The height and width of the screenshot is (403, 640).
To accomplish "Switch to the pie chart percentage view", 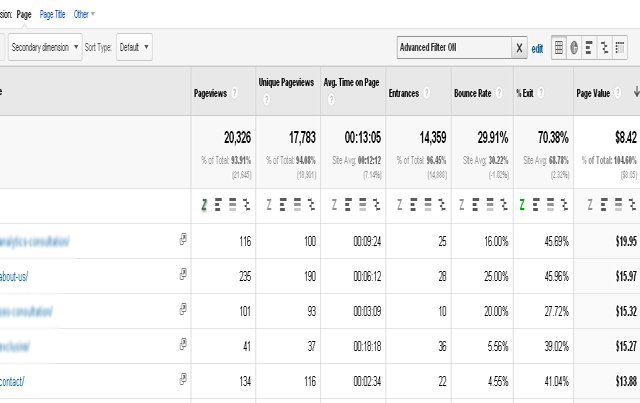I will pyautogui.click(x=575, y=47).
